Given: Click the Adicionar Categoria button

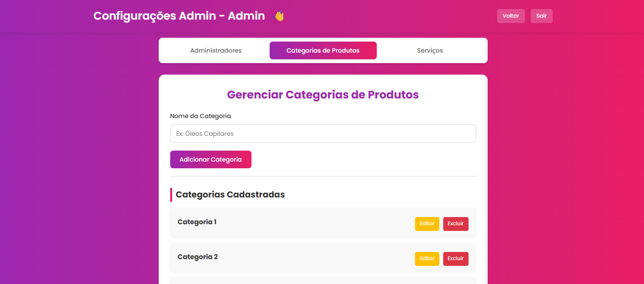Looking at the screenshot, I should coord(210,160).
